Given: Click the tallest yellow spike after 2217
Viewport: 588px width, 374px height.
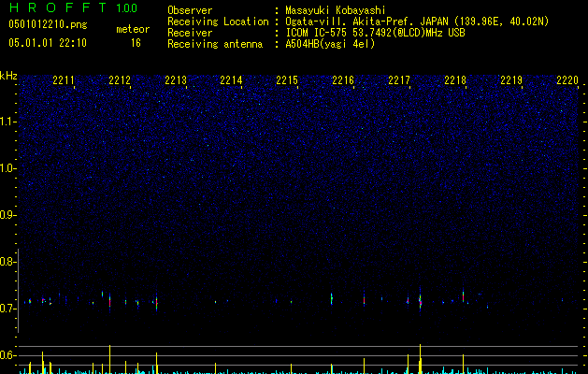Looking at the screenshot, I should [421, 359].
